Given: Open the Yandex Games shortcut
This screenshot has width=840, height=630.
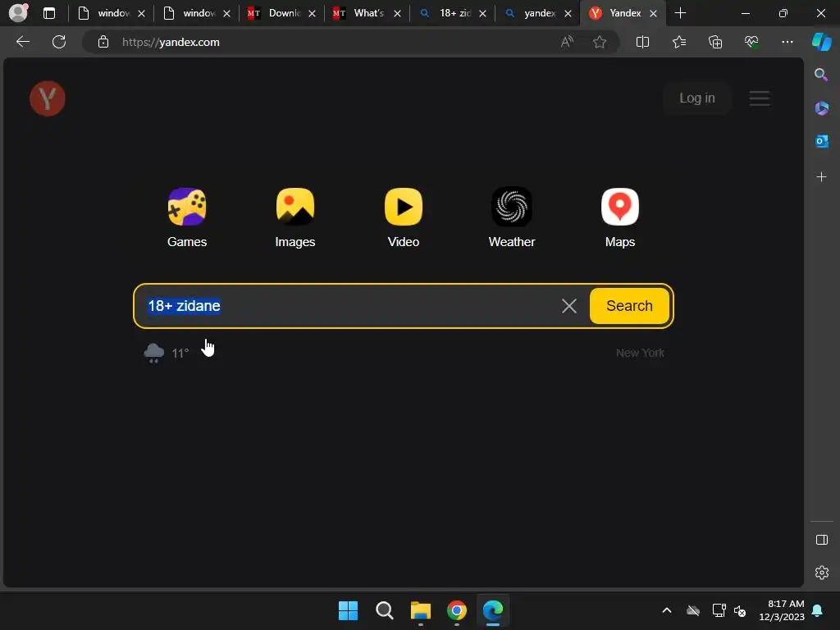Looking at the screenshot, I should (x=186, y=217).
